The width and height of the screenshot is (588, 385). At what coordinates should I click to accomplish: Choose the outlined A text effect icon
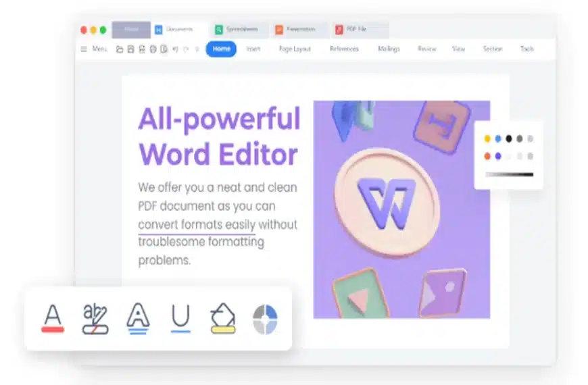[138, 318]
